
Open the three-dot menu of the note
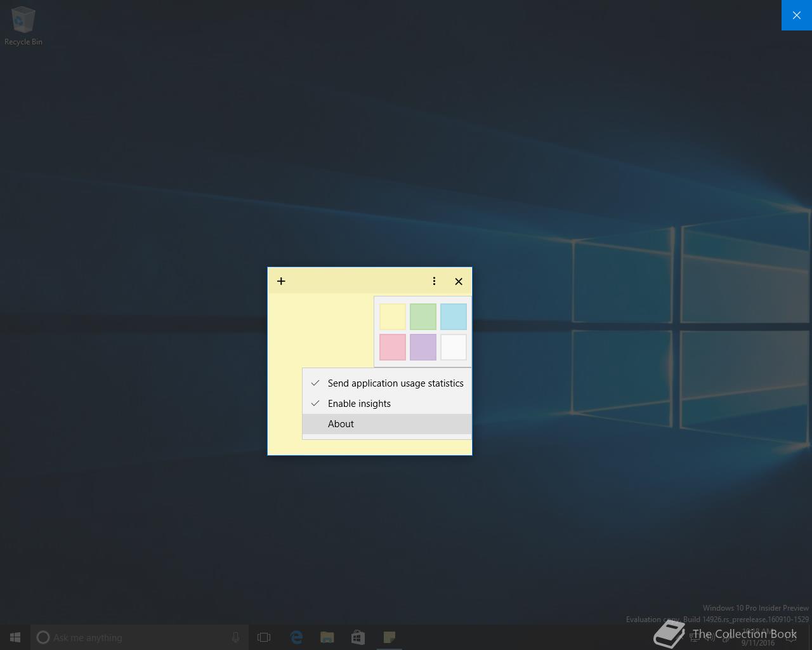point(434,281)
